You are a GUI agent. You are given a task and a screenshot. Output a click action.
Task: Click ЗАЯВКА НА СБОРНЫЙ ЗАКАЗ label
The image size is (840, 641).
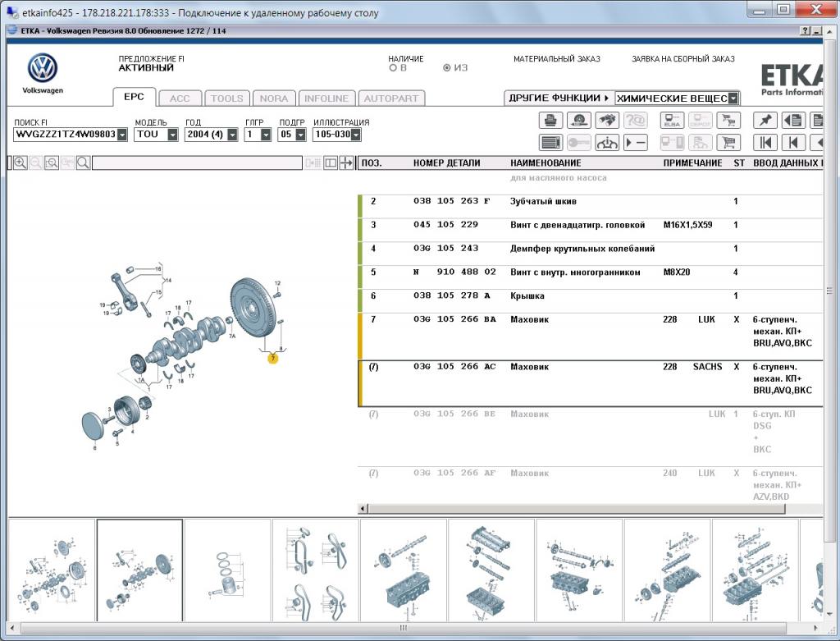[x=683, y=59]
